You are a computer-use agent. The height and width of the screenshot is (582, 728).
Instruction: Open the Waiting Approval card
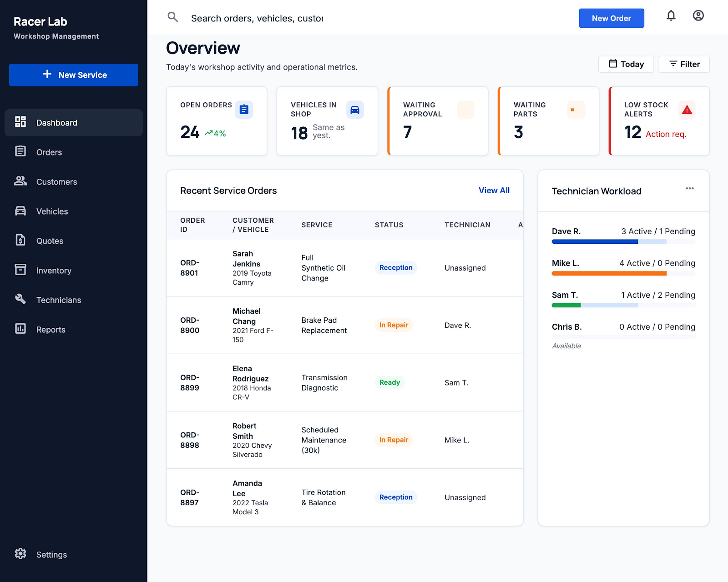438,121
